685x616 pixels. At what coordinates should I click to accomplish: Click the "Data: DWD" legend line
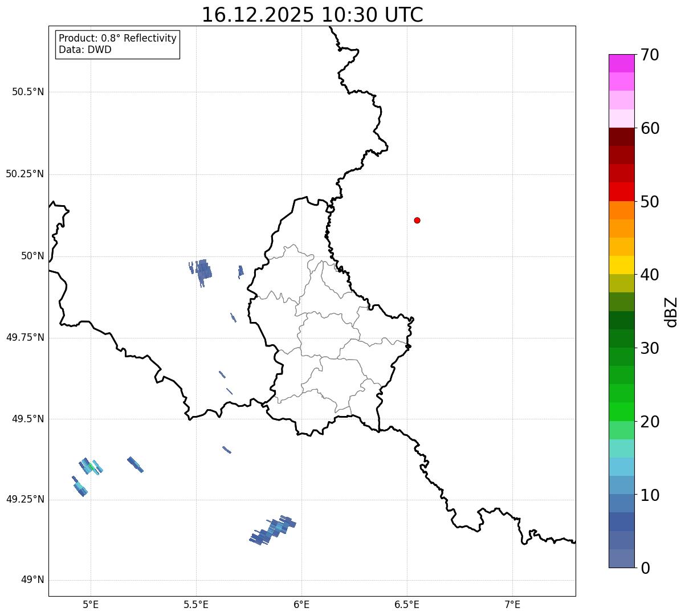pyautogui.click(x=85, y=50)
